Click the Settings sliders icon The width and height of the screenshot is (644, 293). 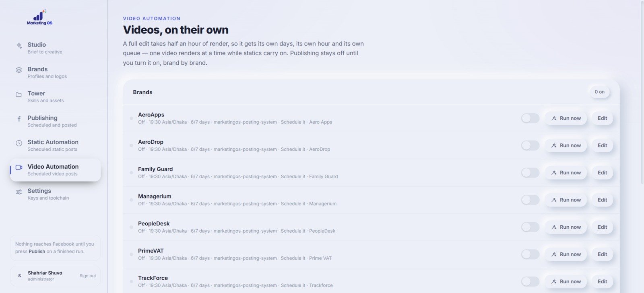(19, 192)
